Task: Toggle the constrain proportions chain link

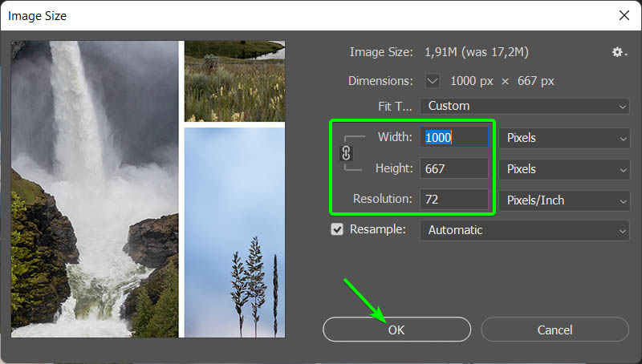Action: [346, 153]
